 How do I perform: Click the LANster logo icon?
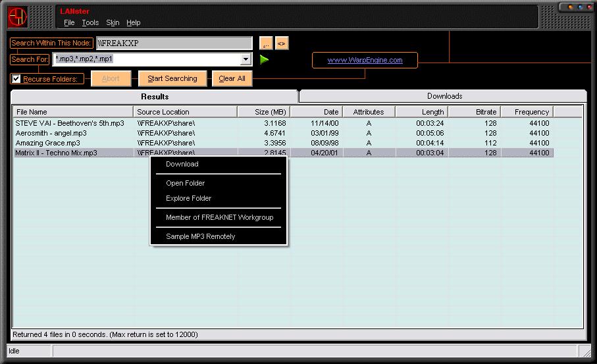point(17,16)
